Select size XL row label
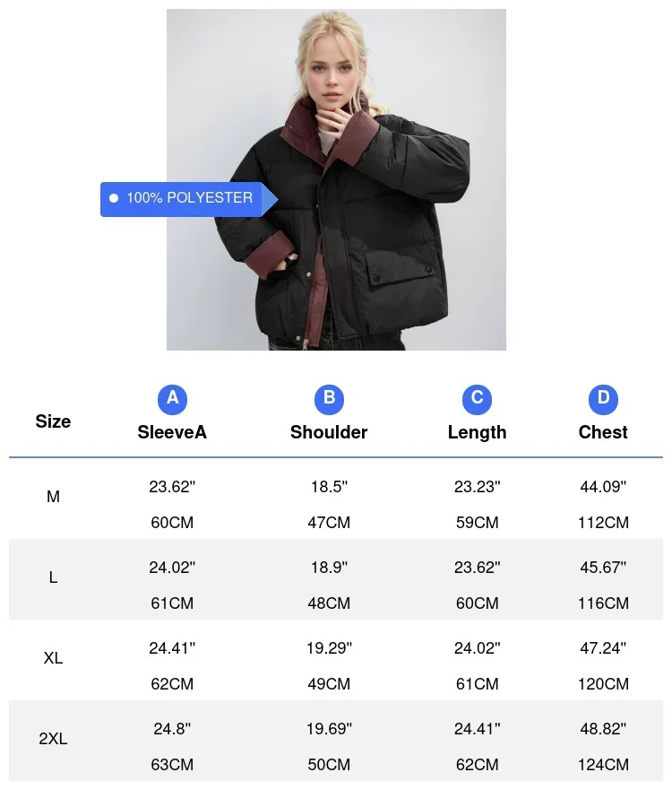The width and height of the screenshot is (672, 807). (x=53, y=658)
